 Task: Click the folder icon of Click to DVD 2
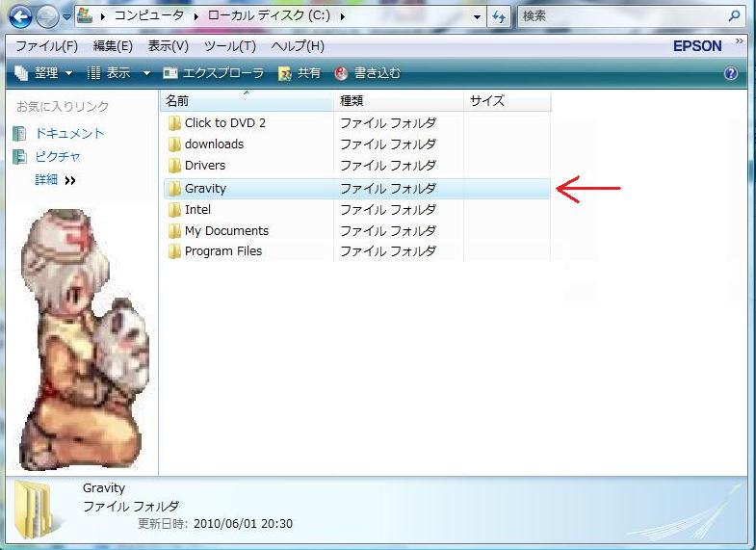(x=174, y=123)
